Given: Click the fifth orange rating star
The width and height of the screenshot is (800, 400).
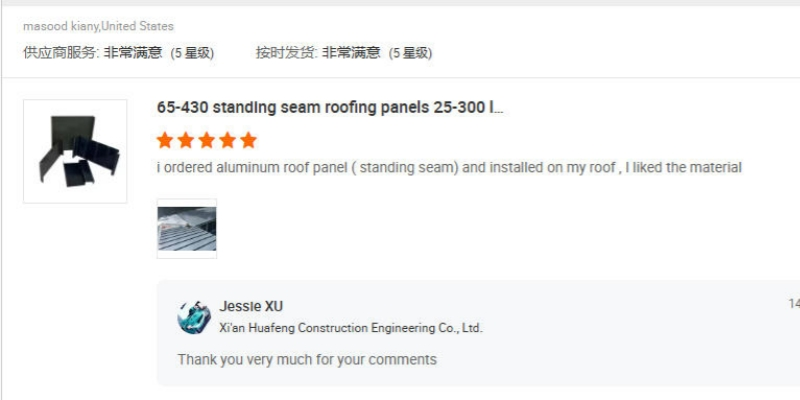Looking at the screenshot, I should coord(248,140).
